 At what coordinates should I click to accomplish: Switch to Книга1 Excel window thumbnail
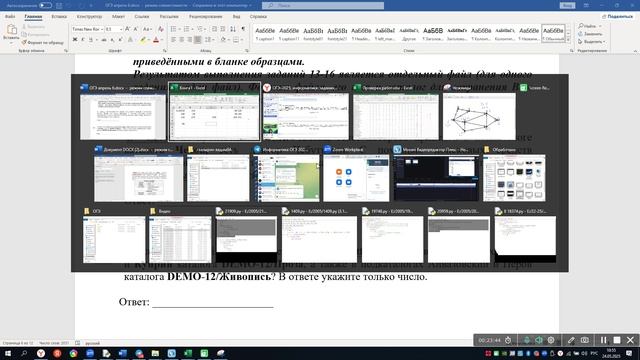pos(215,112)
